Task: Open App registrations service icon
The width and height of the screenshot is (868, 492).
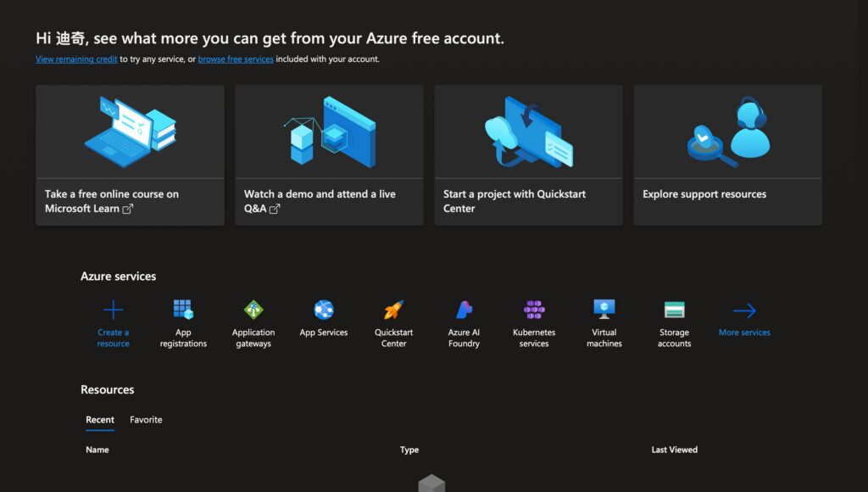Action: [x=183, y=310]
